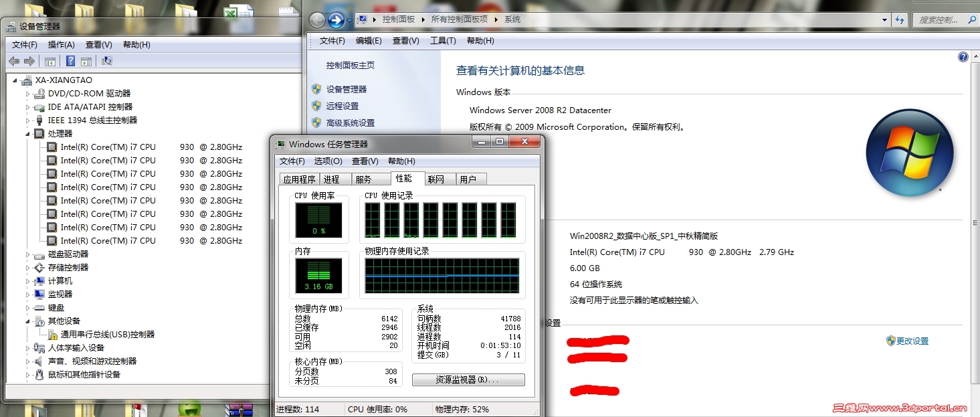Select the IEEE 1394 总线主控制器 icon

tap(39, 120)
